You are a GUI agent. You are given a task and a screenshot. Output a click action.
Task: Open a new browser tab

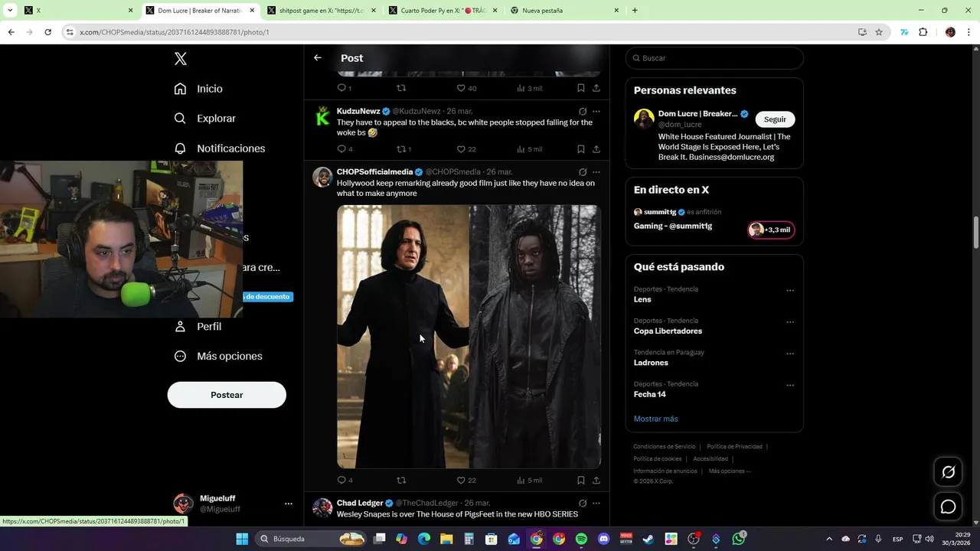pyautogui.click(x=635, y=11)
